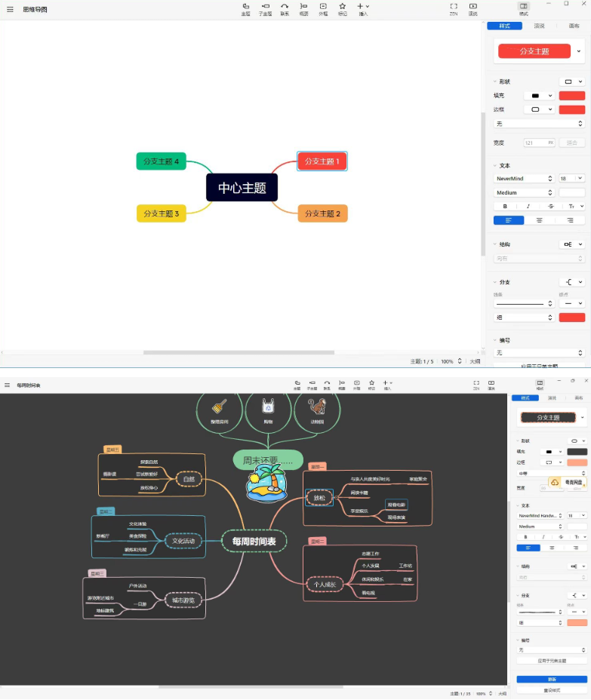The width and height of the screenshot is (591, 700).
Task: Enter ZEN mode in top window
Action: [x=454, y=9]
